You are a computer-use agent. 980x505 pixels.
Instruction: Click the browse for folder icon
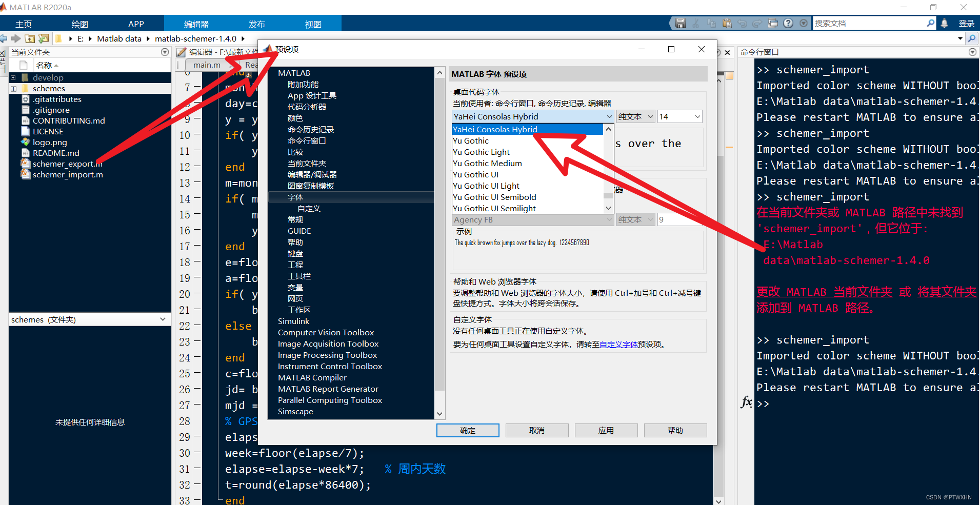pos(44,38)
